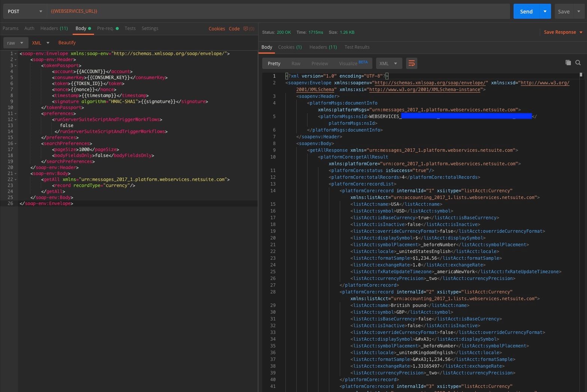The image size is (587, 392).
Task: Open the POST method dropdown
Action: [25, 11]
